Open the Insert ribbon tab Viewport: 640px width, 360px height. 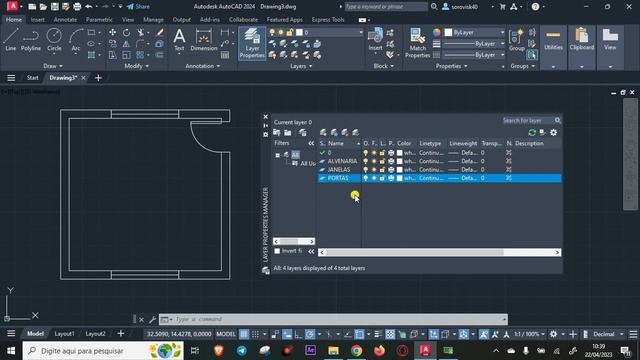tap(38, 20)
